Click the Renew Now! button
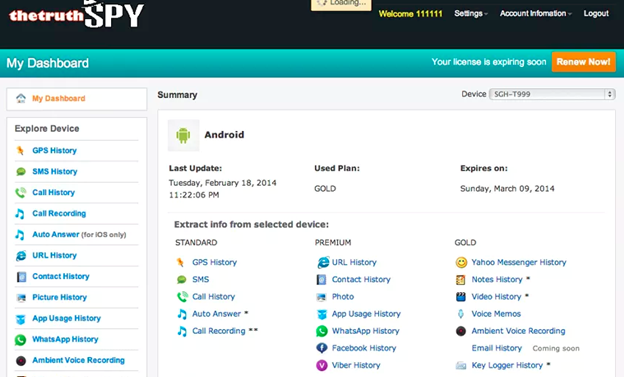This screenshot has width=624, height=377. 583,62
